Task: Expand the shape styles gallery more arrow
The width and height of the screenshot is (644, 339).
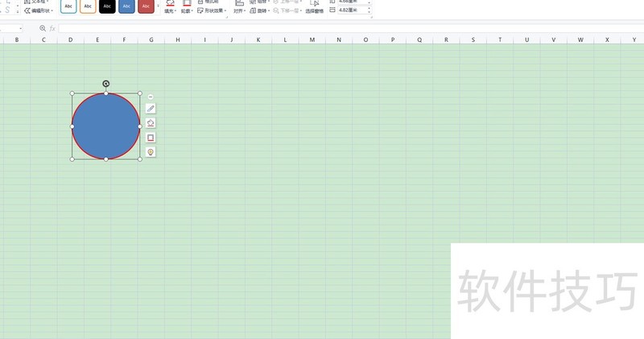Action: 159,6
